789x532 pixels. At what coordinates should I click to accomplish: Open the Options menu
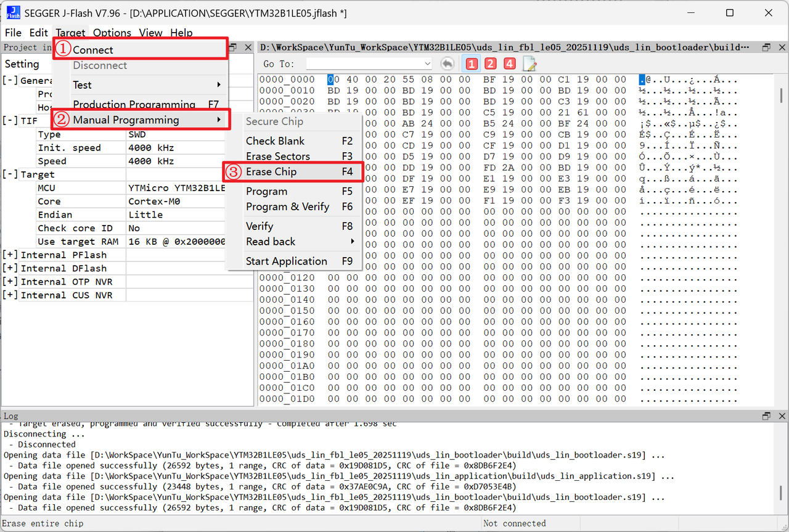[x=112, y=33]
